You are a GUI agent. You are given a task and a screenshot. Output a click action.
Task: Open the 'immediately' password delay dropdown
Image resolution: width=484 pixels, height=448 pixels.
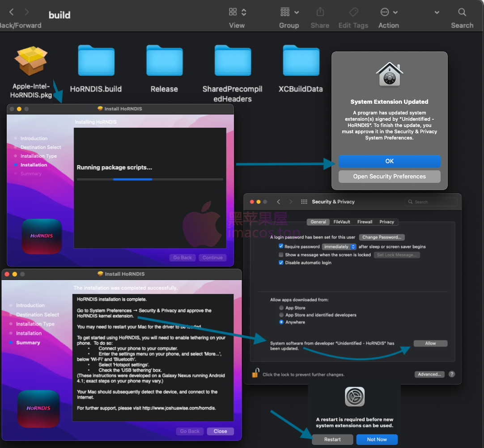coord(339,247)
